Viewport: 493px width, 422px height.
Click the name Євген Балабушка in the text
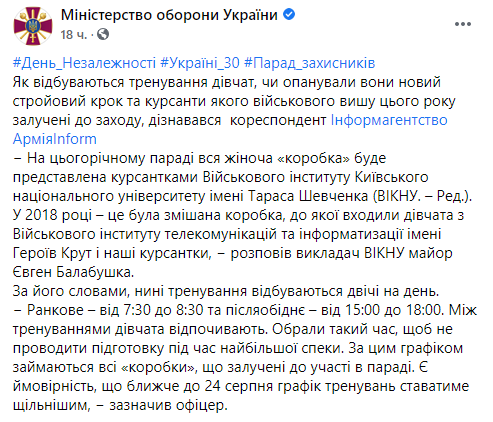[73, 272]
